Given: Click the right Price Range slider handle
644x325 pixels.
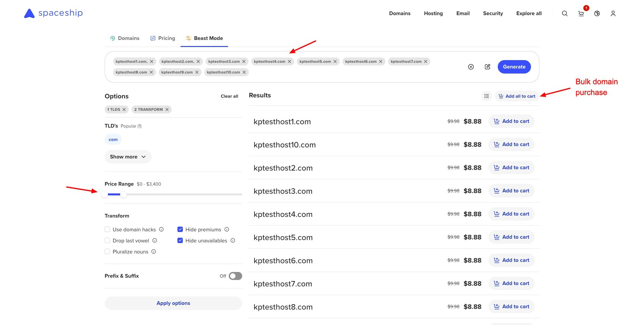Looking at the screenshot, I should (123, 194).
